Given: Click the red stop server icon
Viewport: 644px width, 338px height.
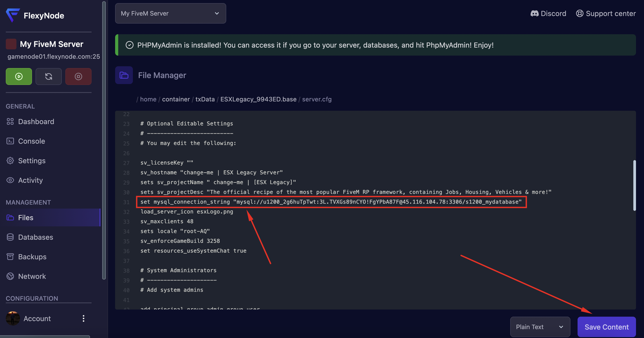Looking at the screenshot, I should pyautogui.click(x=78, y=76).
